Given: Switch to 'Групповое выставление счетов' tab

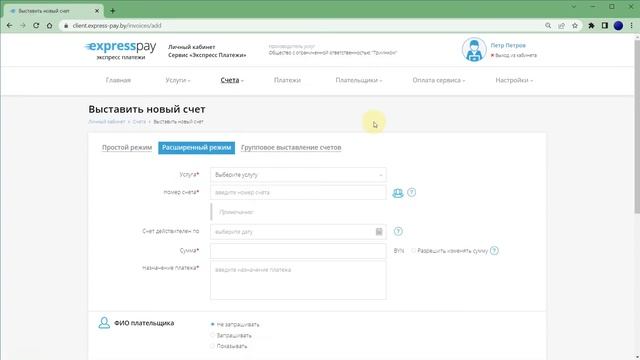Looking at the screenshot, I should tap(291, 147).
